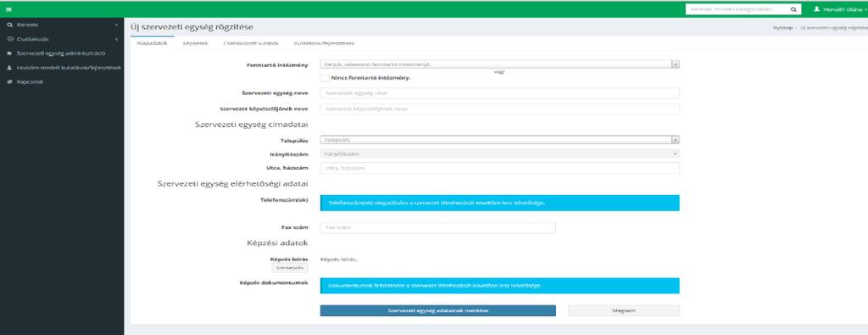Focus the Utca, házszám field

[499, 168]
